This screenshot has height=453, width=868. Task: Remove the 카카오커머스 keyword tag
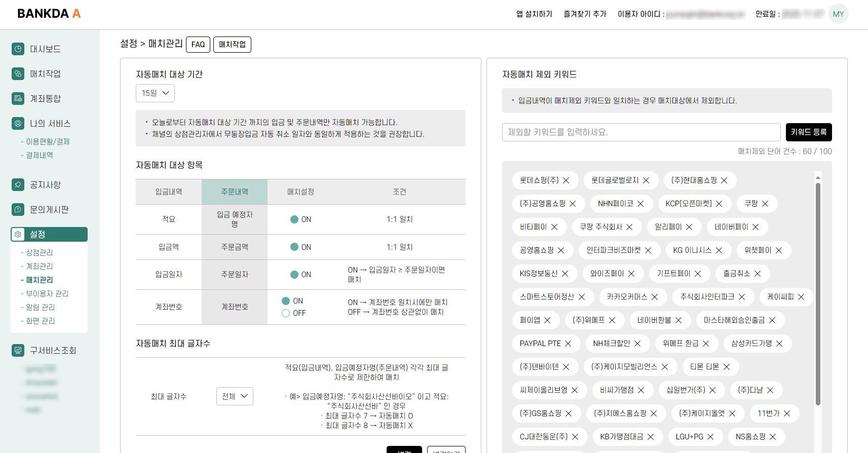tap(655, 297)
